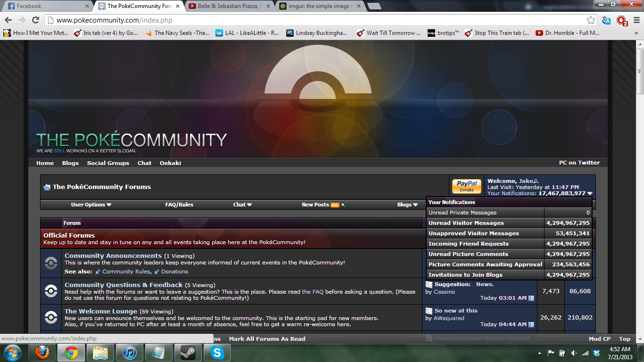Viewport: 644px width, 362px height.
Task: Open Chat in the top site menu
Action: pyautogui.click(x=144, y=163)
